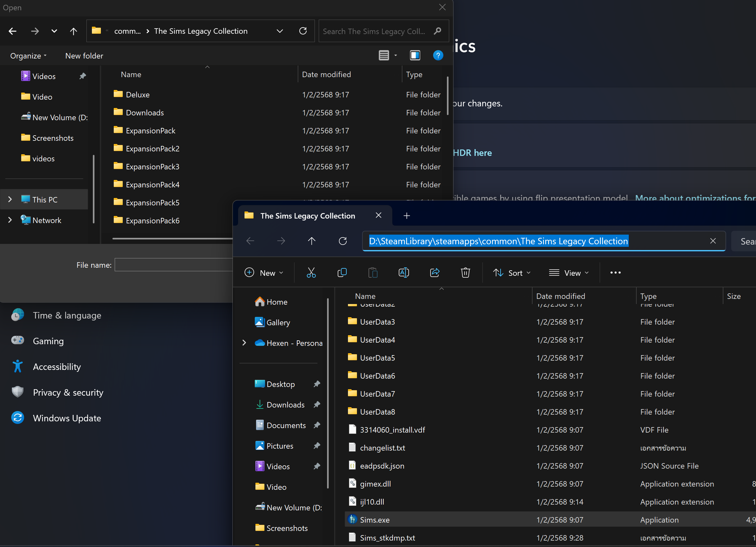Open the Organize menu
This screenshot has width=756, height=547.
pos(28,56)
